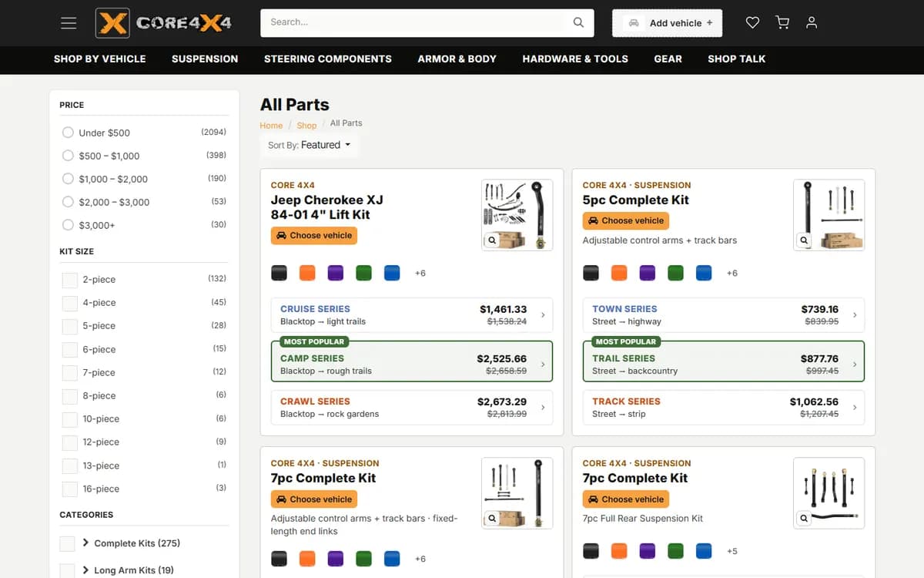Screen dimensions: 924x578
Task: Go to the Home breadcrumb
Action: [x=271, y=126]
